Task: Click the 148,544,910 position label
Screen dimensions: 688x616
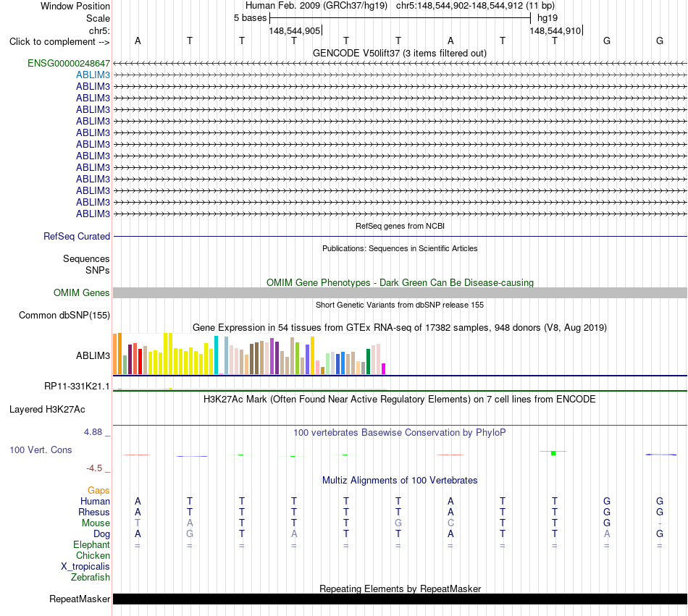Action: point(555,30)
